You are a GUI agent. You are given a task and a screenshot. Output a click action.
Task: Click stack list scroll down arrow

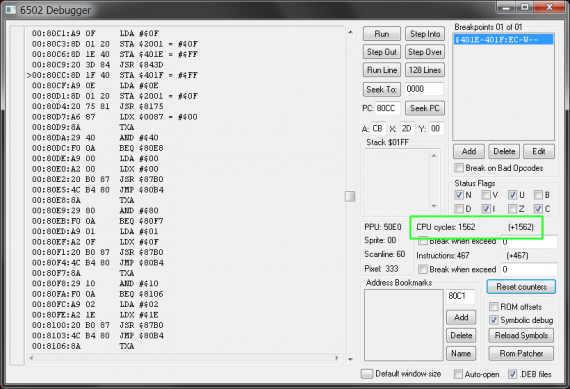(434, 206)
